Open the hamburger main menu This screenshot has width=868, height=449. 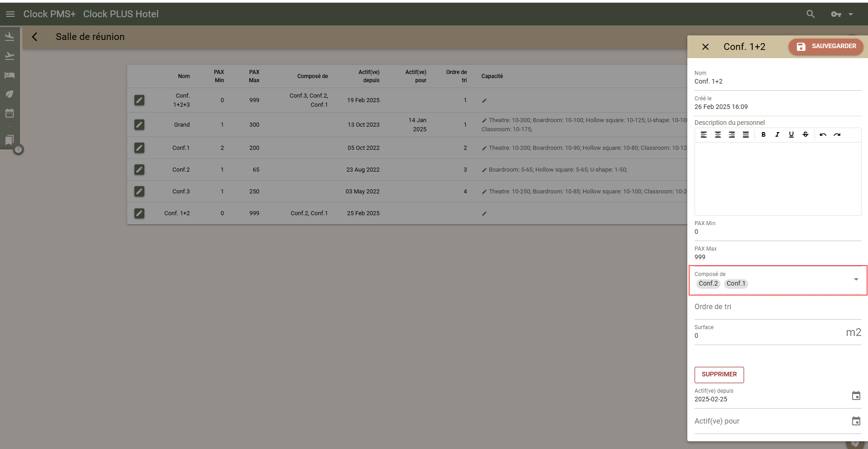[10, 14]
